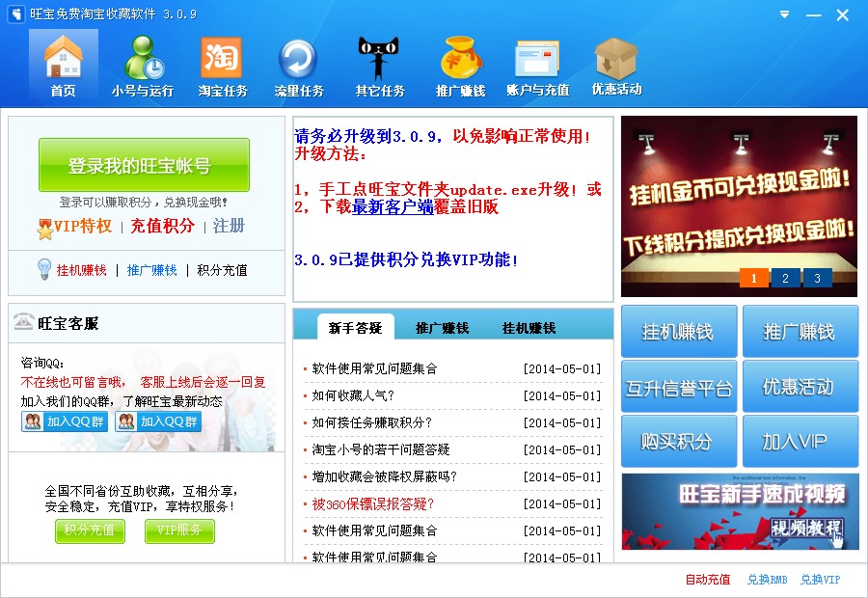Screen dimensions: 868x598
Task: Switch to the 挂机赚钱 tab
Action: click(529, 328)
